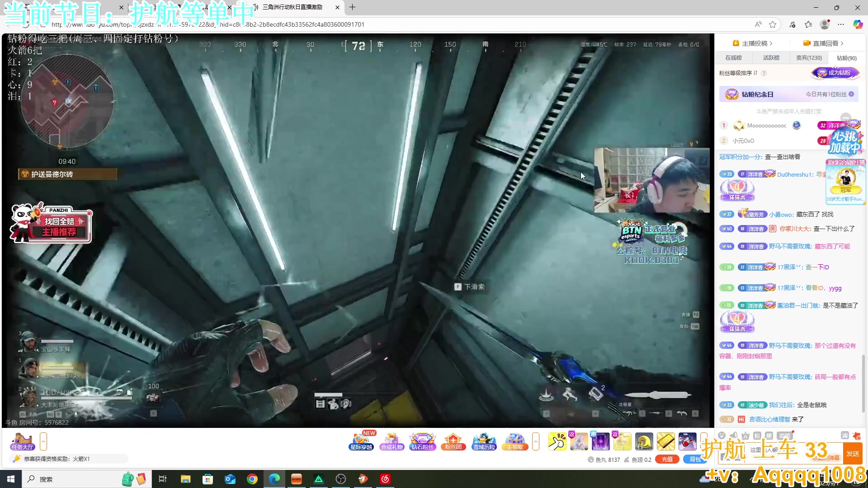Expand the task hall side arrow
Viewport: 868px width, 488px height.
[43, 441]
